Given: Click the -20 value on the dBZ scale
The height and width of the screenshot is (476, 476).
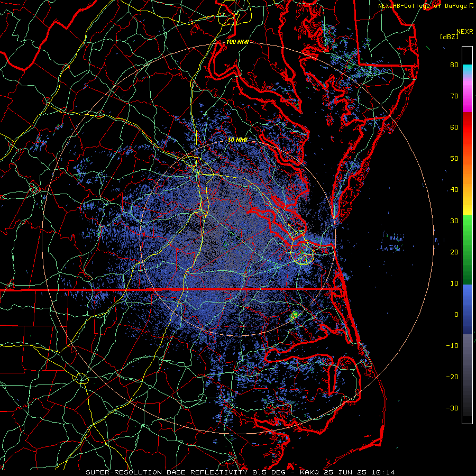Looking at the screenshot, I should point(452,377).
